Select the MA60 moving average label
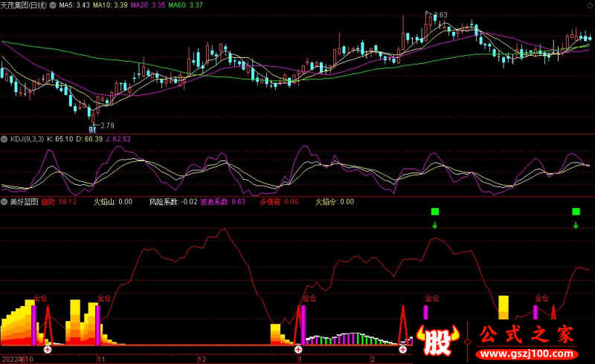This screenshot has height=364, width=595. 184,5
